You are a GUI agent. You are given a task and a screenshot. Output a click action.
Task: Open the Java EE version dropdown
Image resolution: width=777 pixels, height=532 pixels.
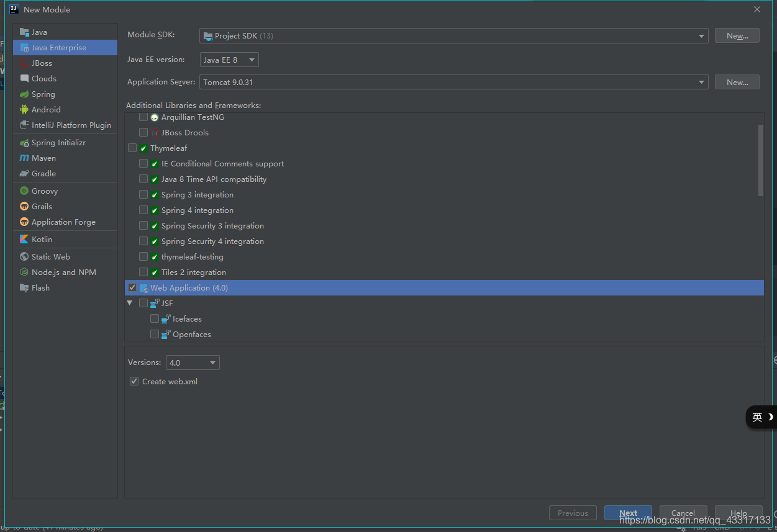tap(229, 60)
